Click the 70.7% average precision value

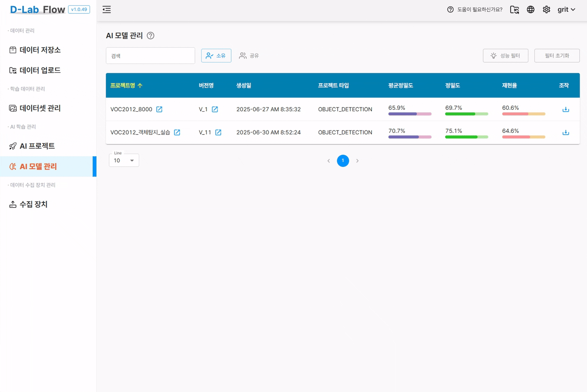397,131
